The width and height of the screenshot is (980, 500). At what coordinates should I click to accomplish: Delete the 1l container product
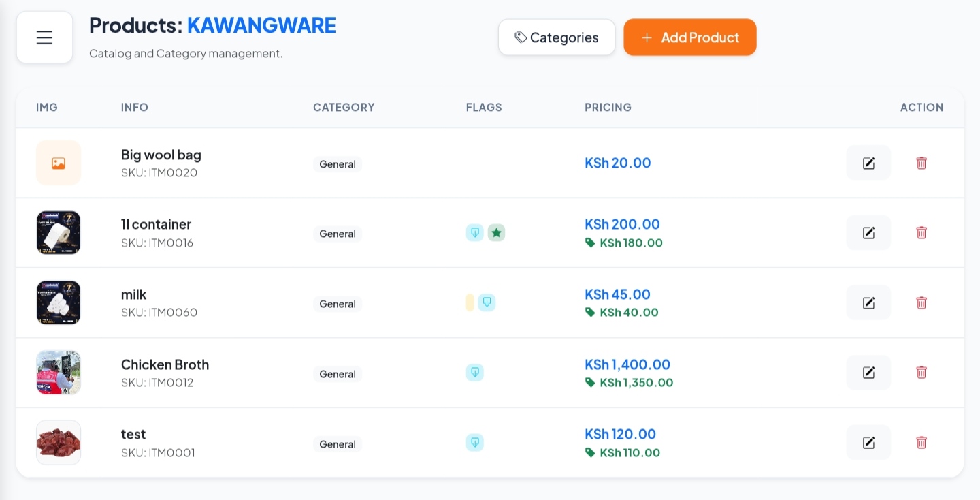click(921, 232)
